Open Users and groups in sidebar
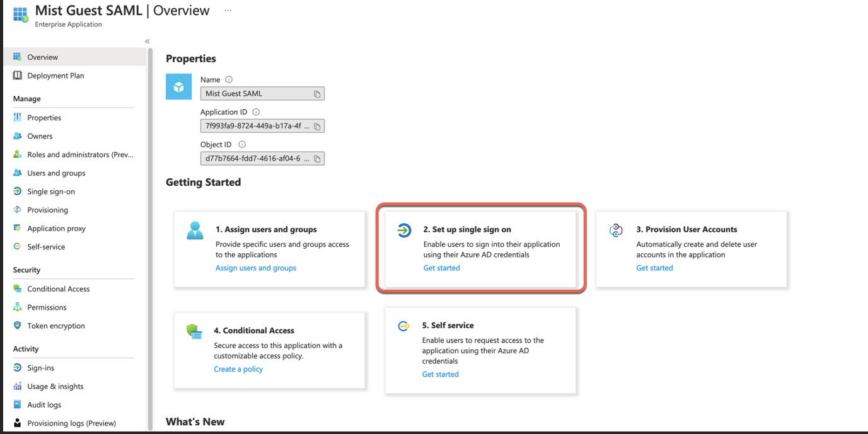Image resolution: width=868 pixels, height=434 pixels. pos(56,173)
